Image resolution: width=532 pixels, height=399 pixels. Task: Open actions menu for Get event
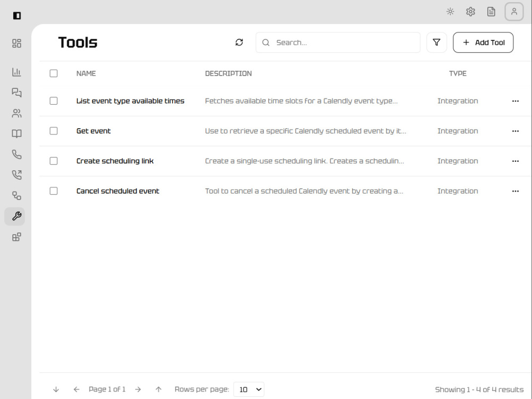(516, 131)
